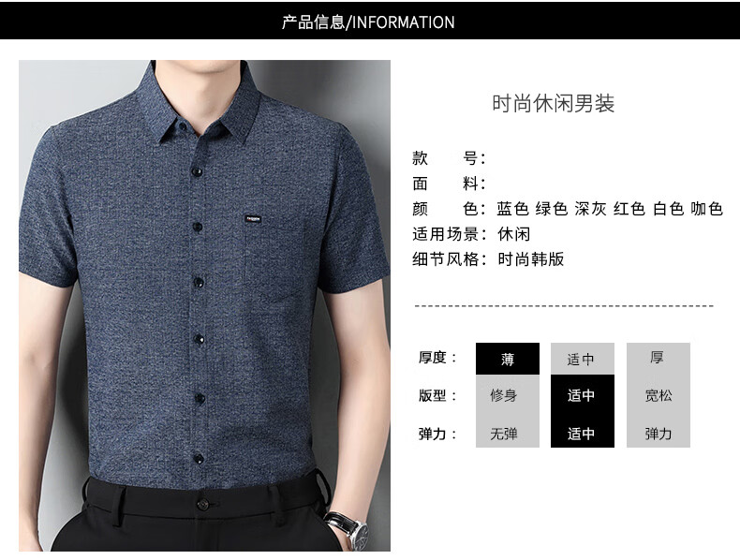Pick the 弹力 elasticity option
Screen dimensions: 740x560
[658, 432]
